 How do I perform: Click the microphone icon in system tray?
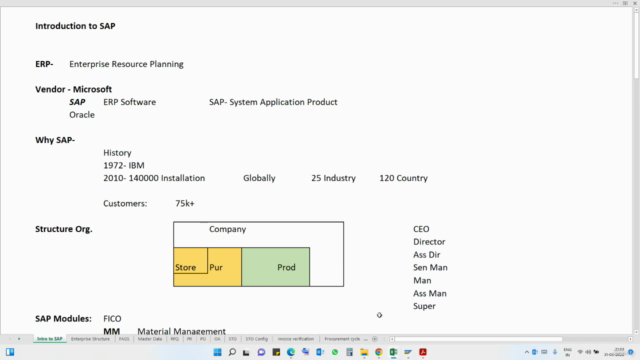point(555,352)
